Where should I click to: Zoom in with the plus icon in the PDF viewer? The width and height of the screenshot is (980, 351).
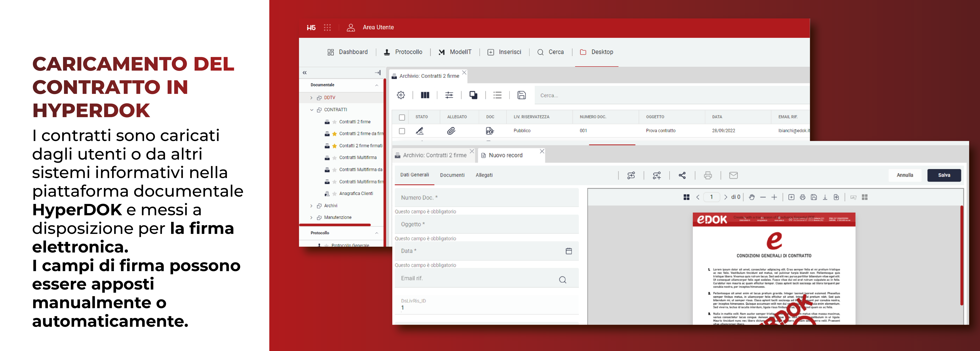[x=774, y=197]
